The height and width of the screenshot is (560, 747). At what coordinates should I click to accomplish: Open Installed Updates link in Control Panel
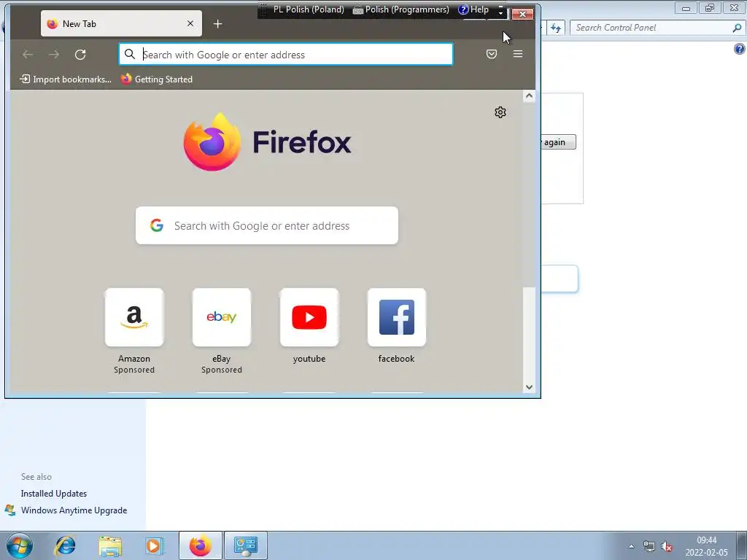pos(54,494)
